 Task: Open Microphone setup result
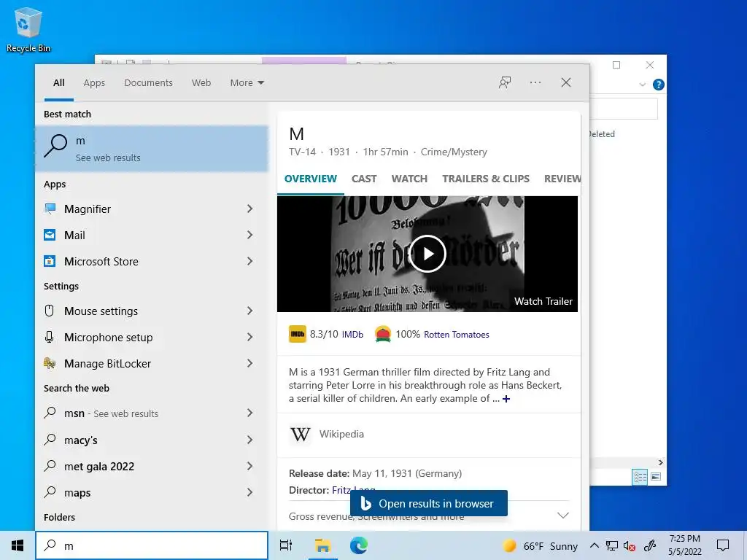coord(152,337)
